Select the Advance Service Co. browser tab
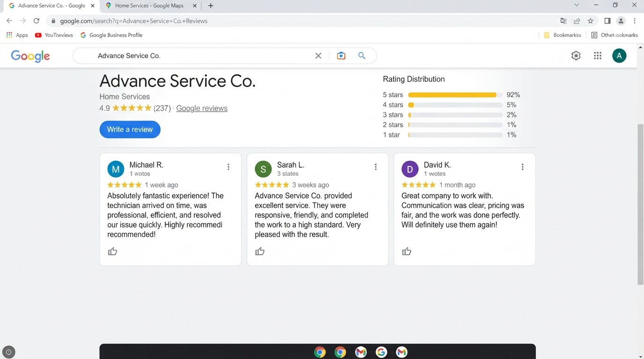The height and width of the screenshot is (359, 644). (x=51, y=6)
